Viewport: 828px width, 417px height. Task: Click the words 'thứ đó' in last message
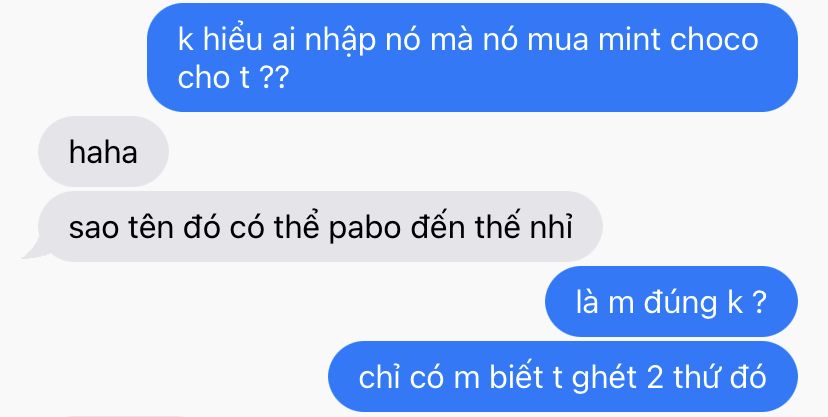pos(719,376)
